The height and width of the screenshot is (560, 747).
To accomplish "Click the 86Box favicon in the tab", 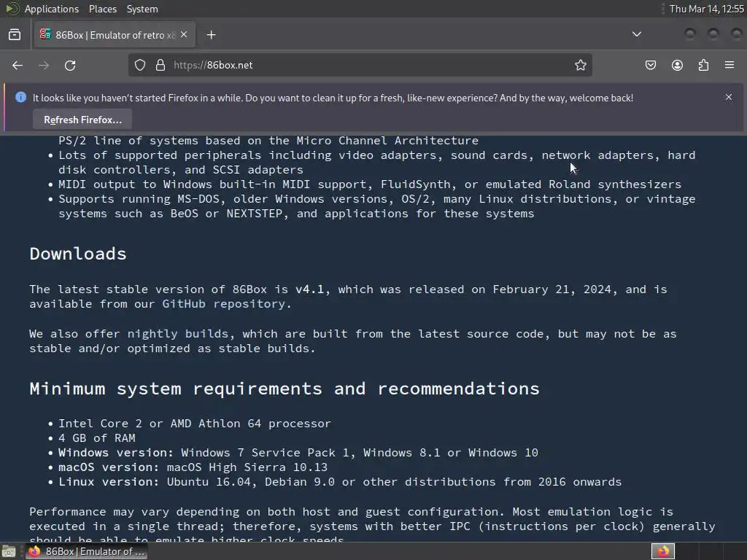I will pos(45,34).
